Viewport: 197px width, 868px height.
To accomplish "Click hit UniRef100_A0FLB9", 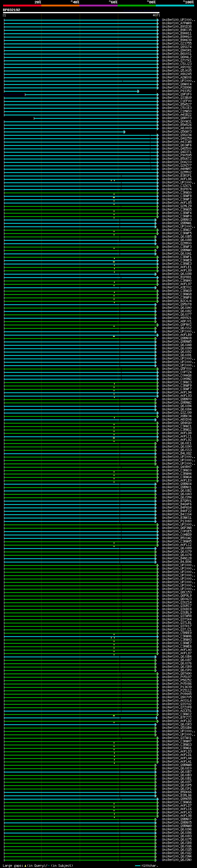I will tap(177, 335).
